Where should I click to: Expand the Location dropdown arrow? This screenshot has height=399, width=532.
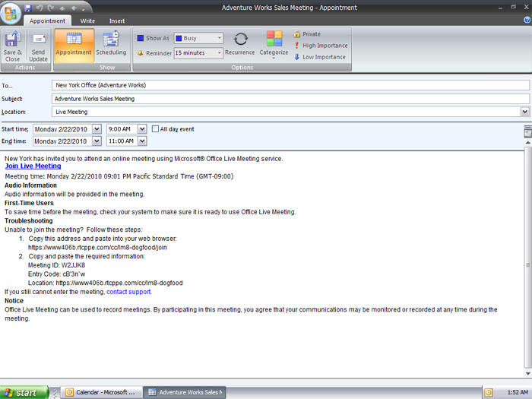click(525, 112)
